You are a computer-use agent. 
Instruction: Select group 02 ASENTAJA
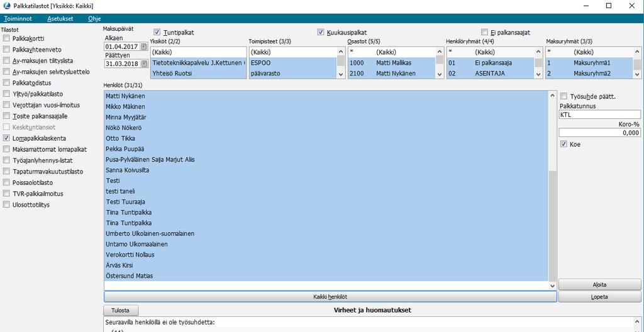(x=491, y=74)
